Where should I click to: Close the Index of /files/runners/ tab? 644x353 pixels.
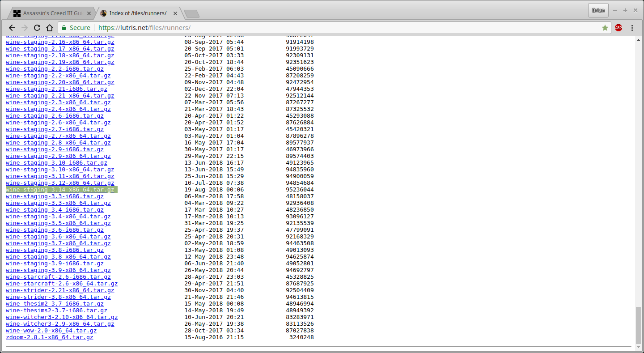pos(175,13)
